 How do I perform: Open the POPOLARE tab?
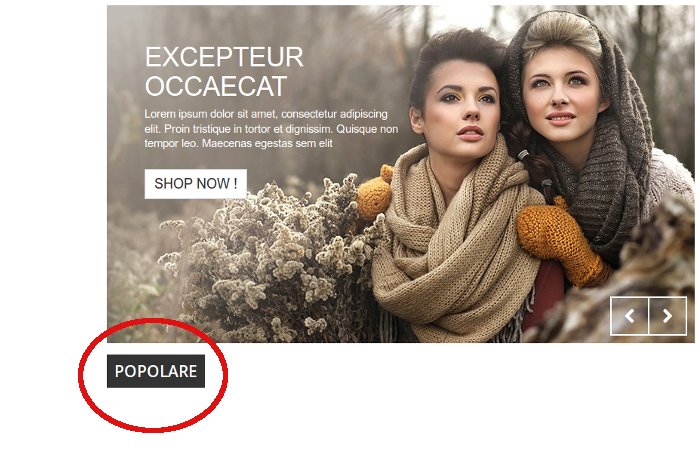156,371
